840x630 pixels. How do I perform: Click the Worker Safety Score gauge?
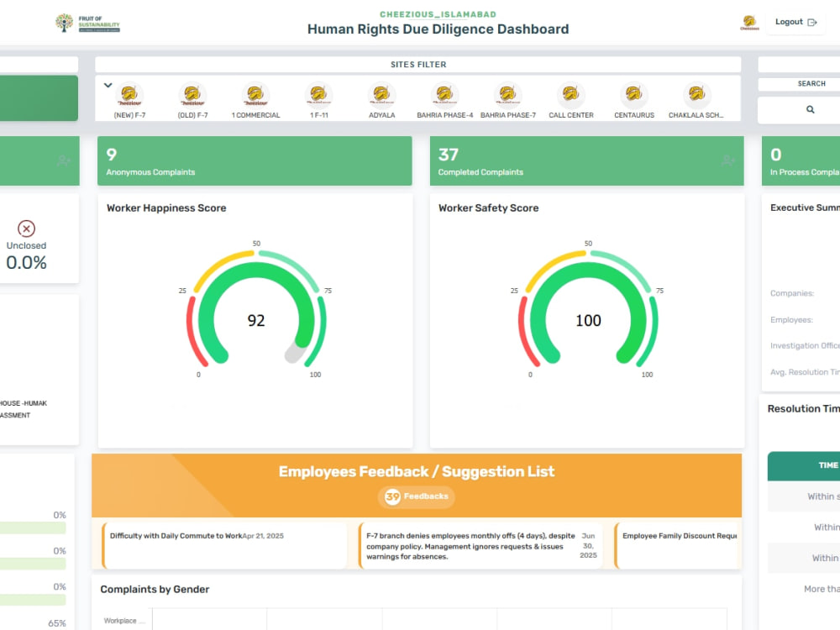[x=588, y=311]
